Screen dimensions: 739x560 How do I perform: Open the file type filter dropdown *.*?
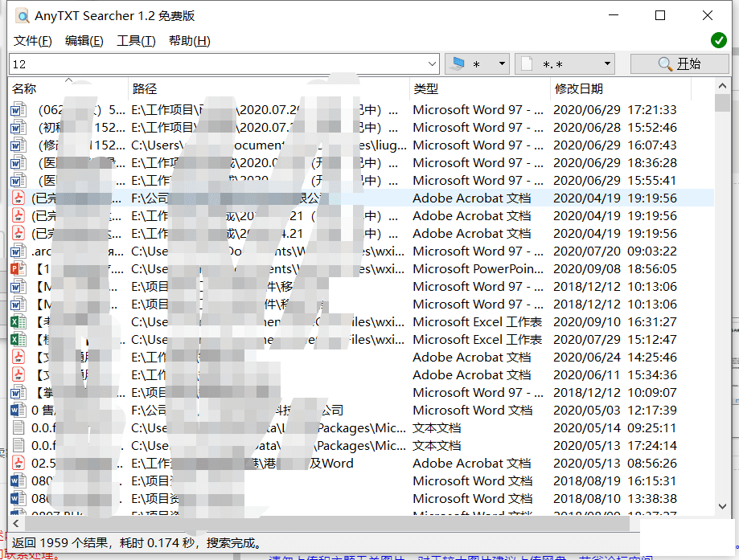point(565,64)
